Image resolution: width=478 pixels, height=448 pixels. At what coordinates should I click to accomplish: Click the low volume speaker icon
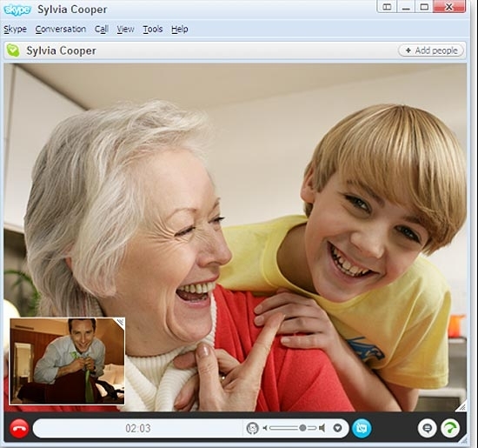click(265, 428)
